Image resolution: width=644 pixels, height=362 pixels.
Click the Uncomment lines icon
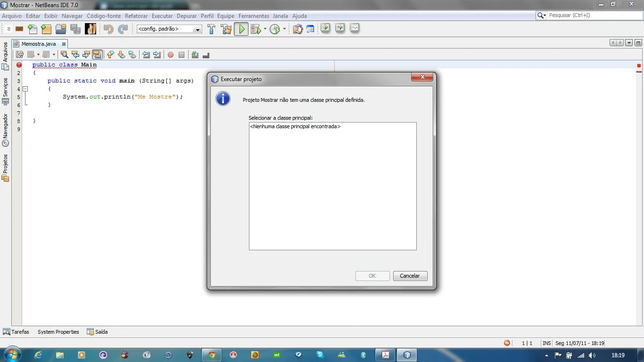[206, 55]
